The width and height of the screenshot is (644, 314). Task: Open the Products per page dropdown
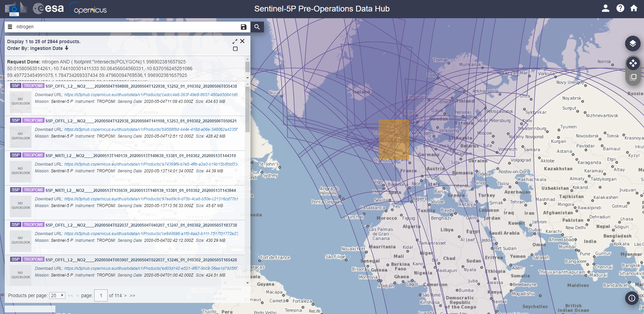pos(57,295)
